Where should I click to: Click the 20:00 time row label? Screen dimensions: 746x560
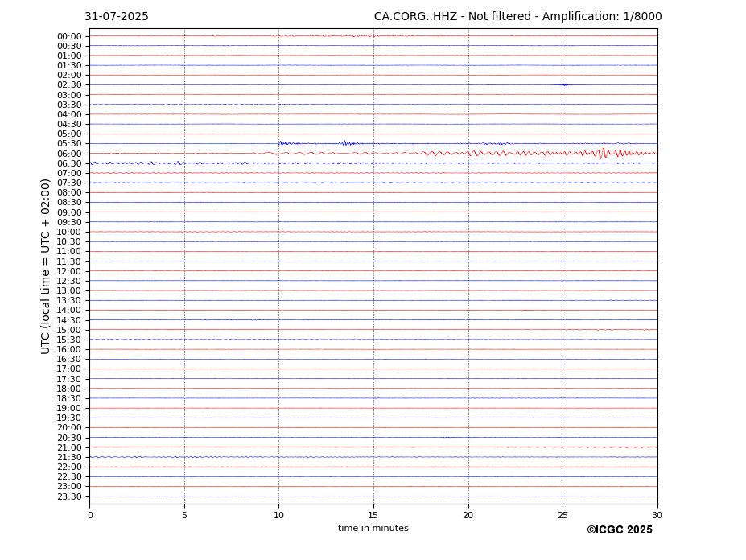pyautogui.click(x=69, y=428)
